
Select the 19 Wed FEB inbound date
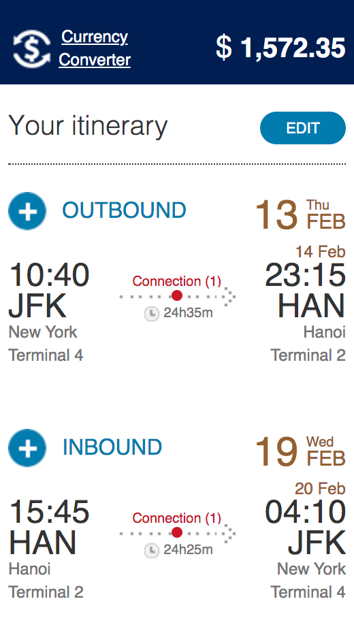300,451
